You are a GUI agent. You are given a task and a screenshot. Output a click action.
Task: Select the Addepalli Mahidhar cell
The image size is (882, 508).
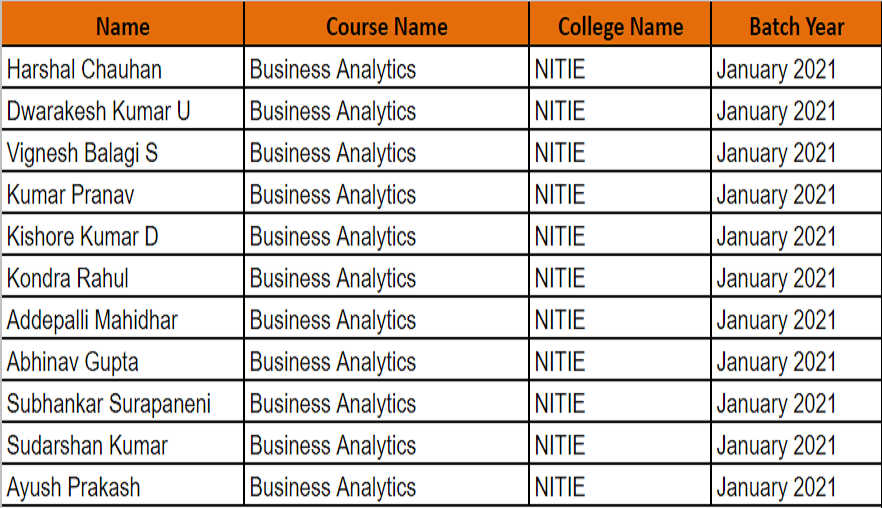92,320
